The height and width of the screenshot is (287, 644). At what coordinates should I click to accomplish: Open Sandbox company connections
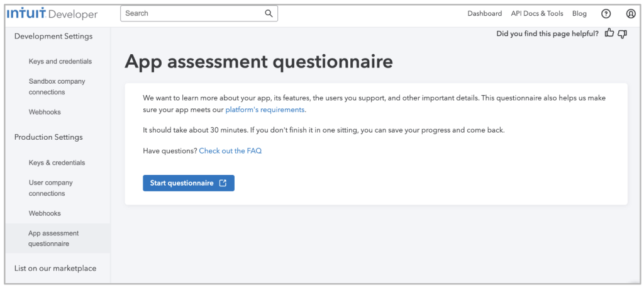[57, 87]
